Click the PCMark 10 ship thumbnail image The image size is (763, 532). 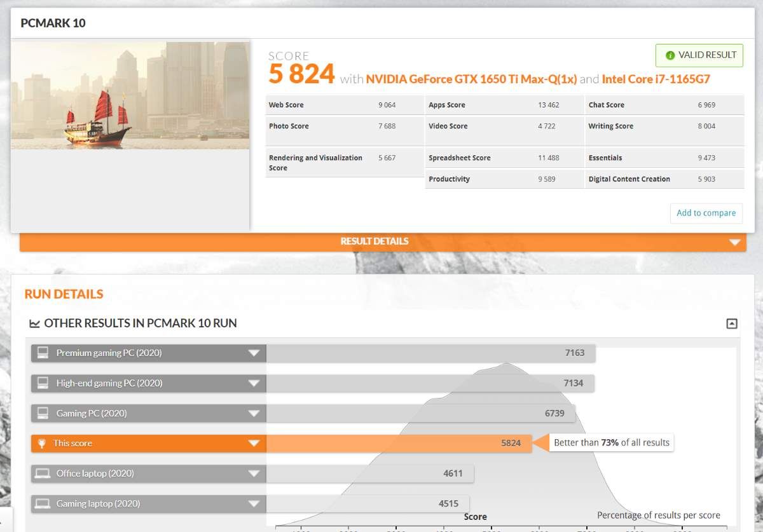click(130, 95)
